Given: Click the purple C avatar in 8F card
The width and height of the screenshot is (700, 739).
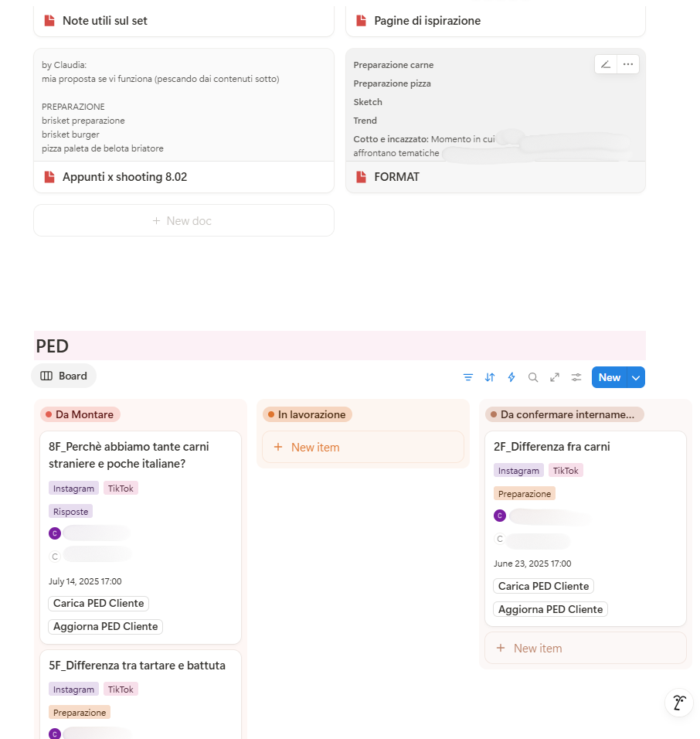Looking at the screenshot, I should [x=55, y=533].
